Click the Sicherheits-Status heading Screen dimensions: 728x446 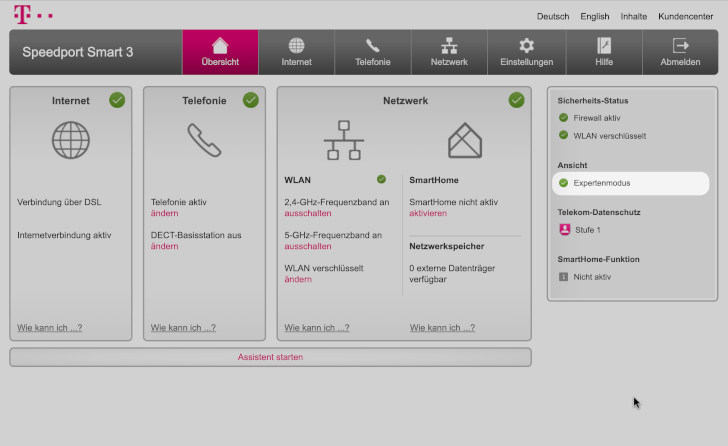(x=593, y=101)
